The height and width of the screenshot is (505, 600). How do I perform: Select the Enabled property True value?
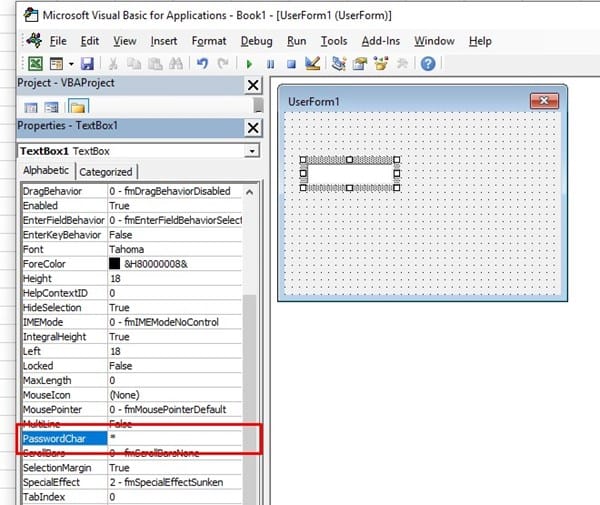point(175,205)
